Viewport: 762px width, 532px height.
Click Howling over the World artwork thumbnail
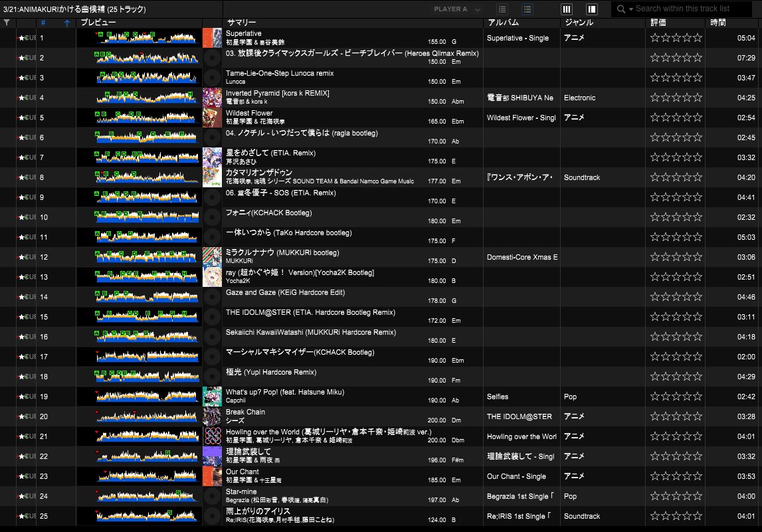pyautogui.click(x=213, y=436)
